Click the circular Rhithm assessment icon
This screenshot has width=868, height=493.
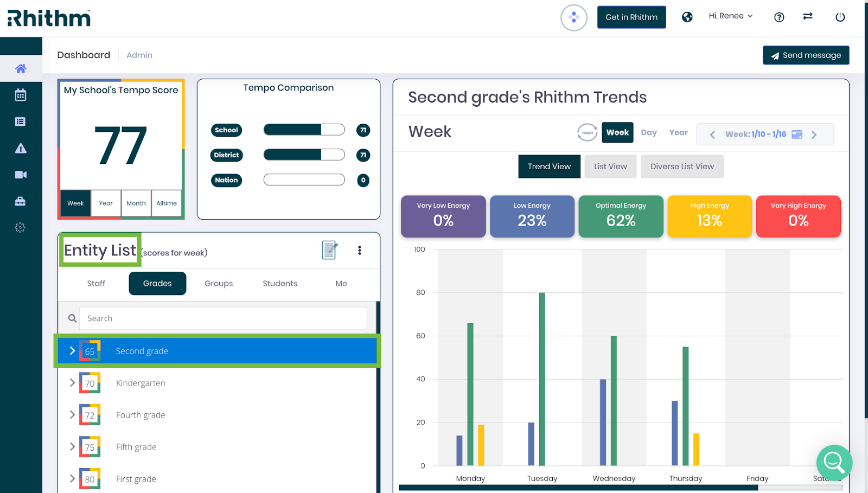(574, 17)
